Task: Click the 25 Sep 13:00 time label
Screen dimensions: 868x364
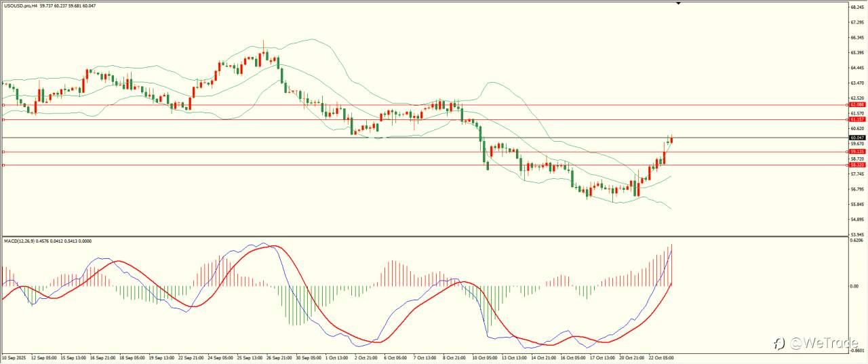Action: 250,357
